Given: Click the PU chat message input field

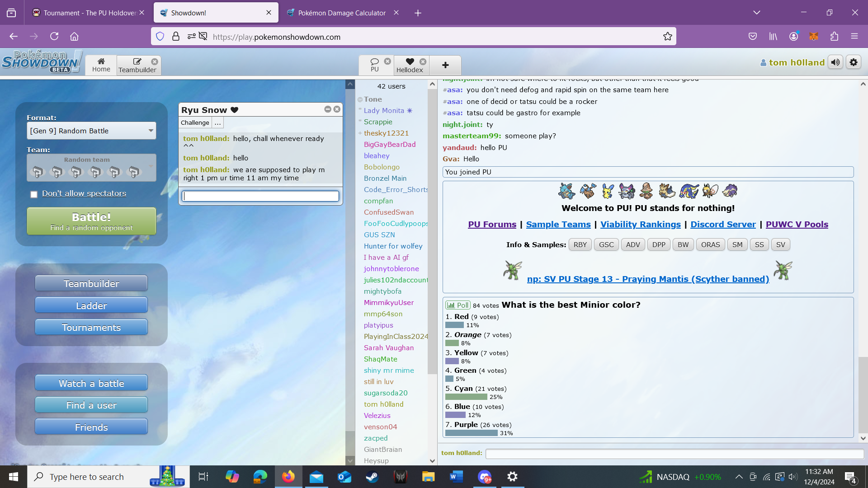Looking at the screenshot, I should click(x=675, y=453).
